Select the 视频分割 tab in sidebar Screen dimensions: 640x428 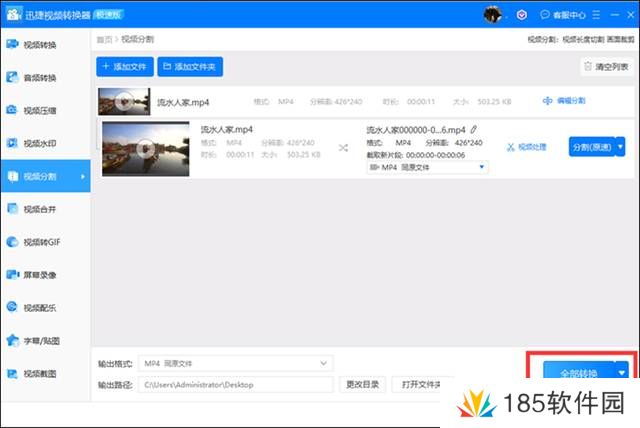pyautogui.click(x=40, y=176)
